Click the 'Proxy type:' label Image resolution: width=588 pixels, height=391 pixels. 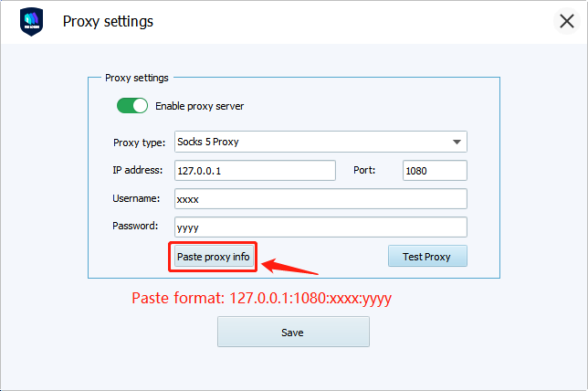139,142
